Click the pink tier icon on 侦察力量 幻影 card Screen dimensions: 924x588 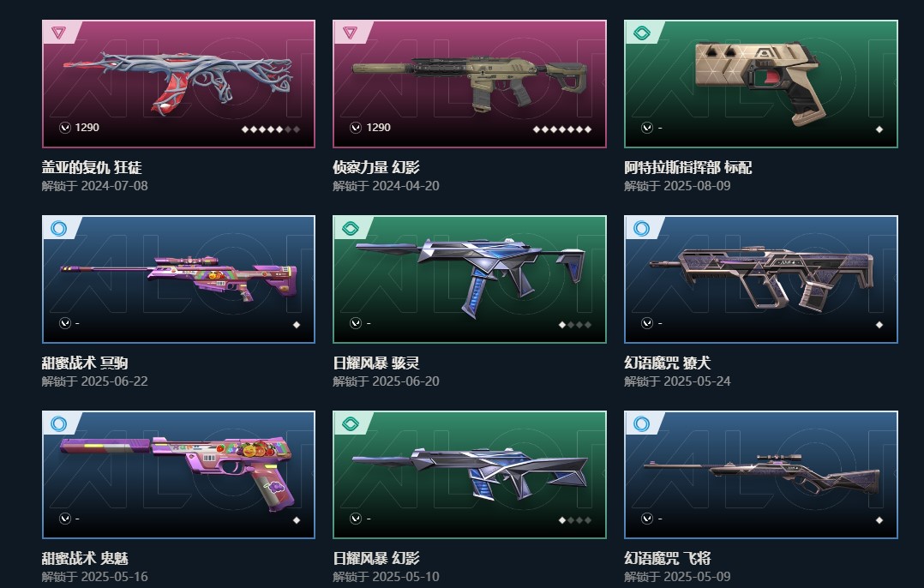tap(350, 33)
